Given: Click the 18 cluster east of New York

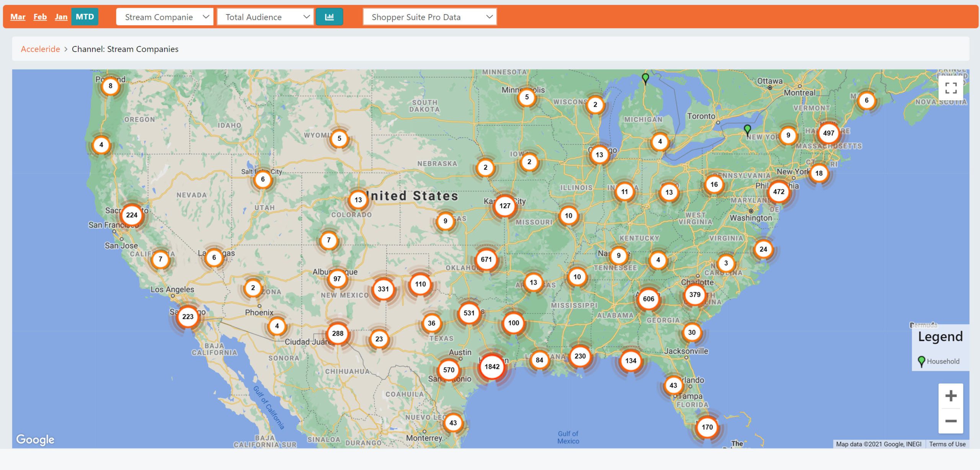Looking at the screenshot, I should 819,173.
